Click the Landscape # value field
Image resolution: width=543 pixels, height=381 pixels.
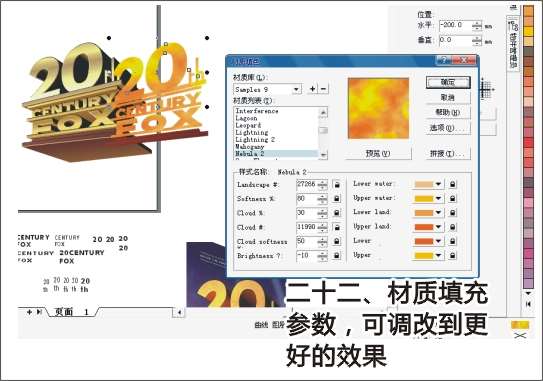point(307,184)
